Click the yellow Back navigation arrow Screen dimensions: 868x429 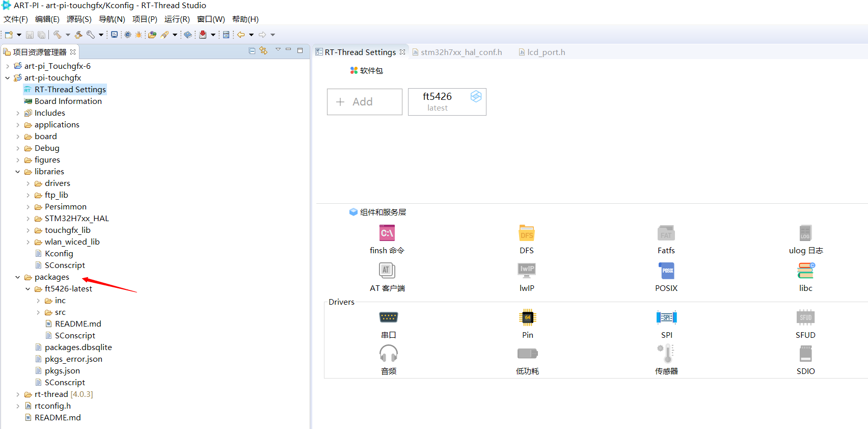pyautogui.click(x=241, y=35)
